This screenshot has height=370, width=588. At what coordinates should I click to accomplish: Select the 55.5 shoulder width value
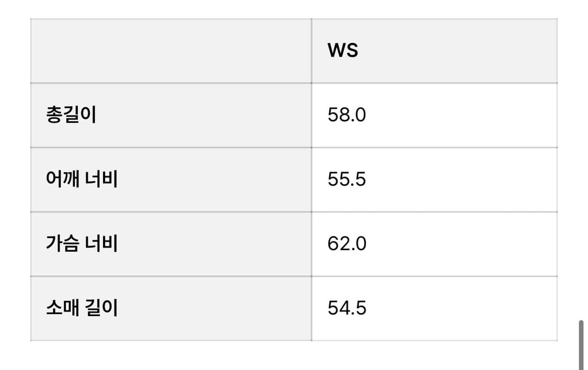[347, 180]
